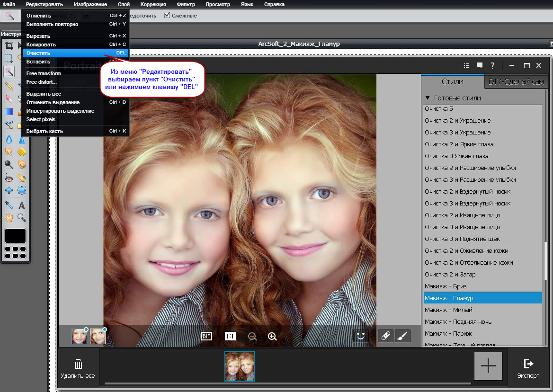Select the Макияж - Гламур style

coord(483,298)
